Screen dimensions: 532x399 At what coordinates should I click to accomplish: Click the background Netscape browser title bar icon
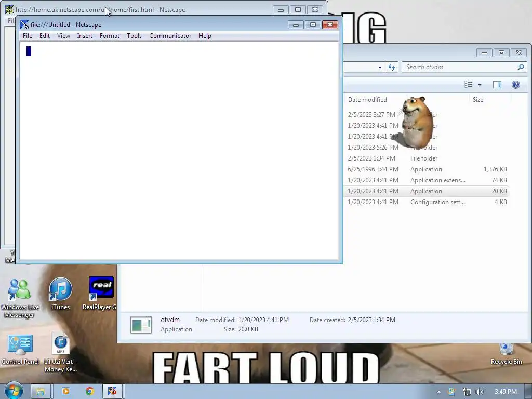(9, 9)
